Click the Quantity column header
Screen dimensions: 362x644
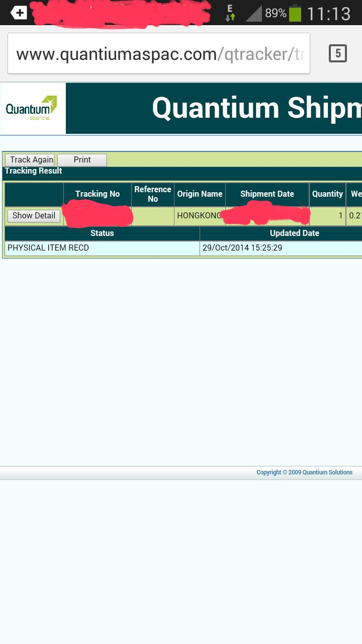[x=327, y=194]
